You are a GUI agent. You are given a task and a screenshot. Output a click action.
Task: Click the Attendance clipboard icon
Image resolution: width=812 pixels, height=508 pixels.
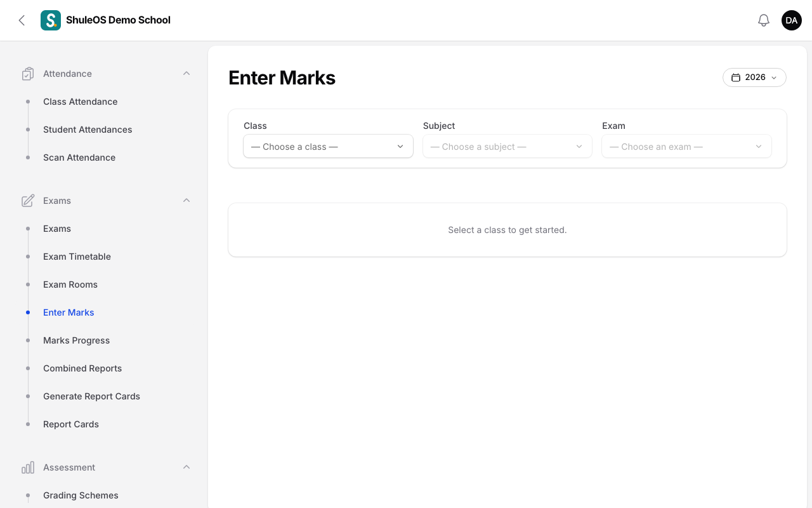(x=27, y=74)
